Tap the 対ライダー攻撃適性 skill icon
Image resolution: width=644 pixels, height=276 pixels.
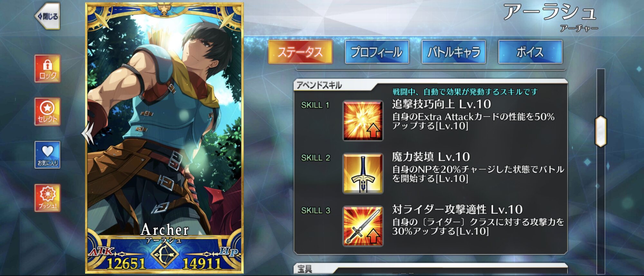point(363,226)
